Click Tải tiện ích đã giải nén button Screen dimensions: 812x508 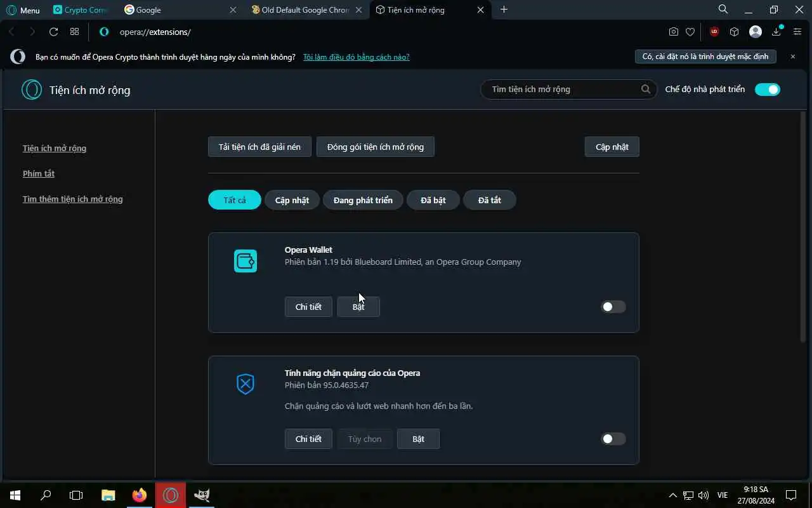pyautogui.click(x=259, y=147)
